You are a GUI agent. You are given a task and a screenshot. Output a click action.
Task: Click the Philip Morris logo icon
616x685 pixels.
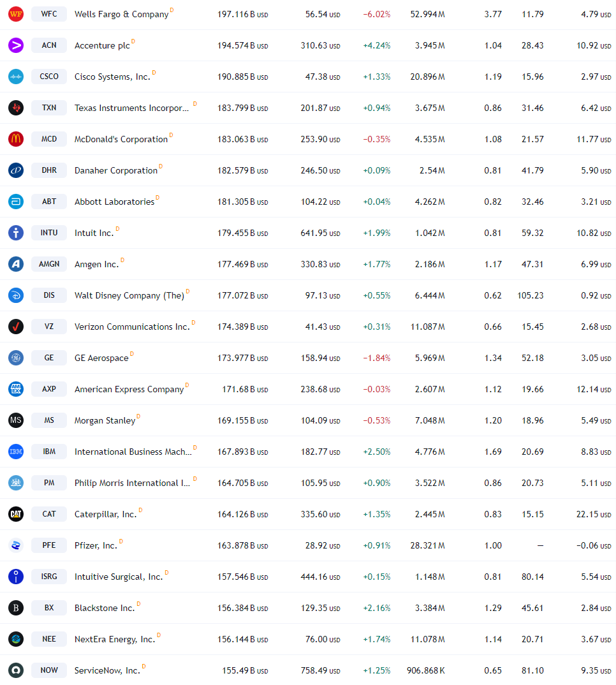pos(16,483)
